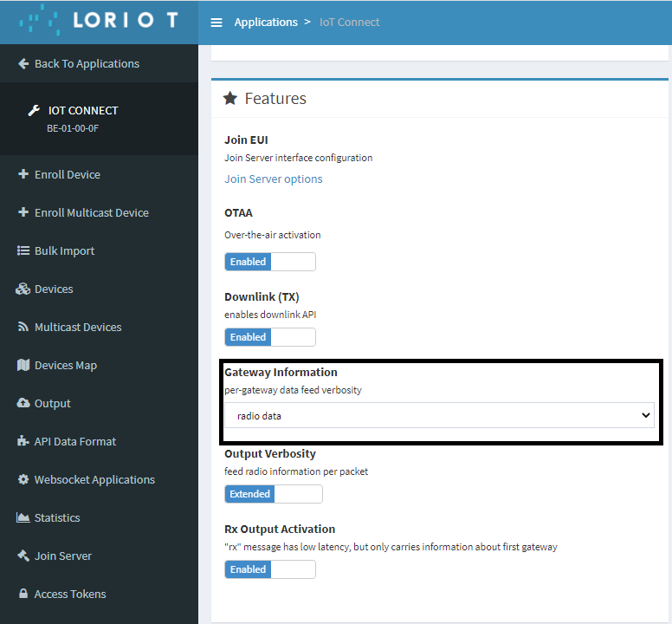This screenshot has height=624, width=672.
Task: Click the Join Server options link
Action: coord(274,179)
